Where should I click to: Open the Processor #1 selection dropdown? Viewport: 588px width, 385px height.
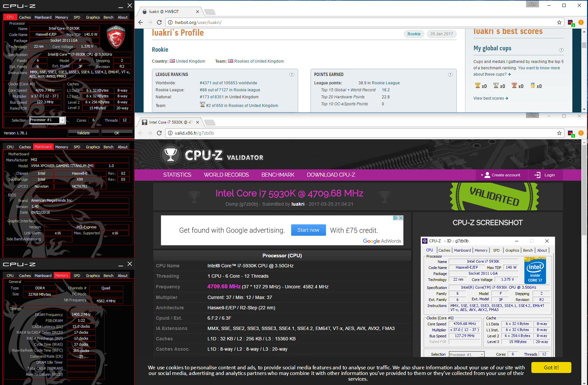coord(62,120)
